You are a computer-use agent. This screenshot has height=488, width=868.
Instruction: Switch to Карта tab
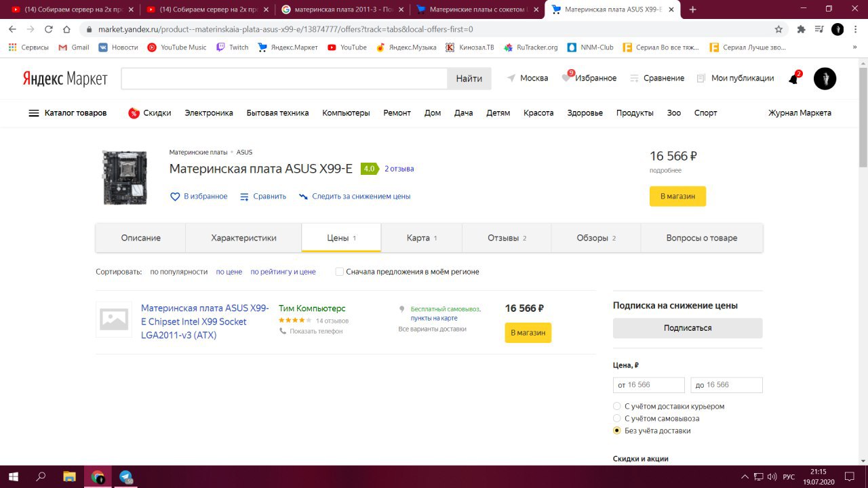(x=422, y=238)
